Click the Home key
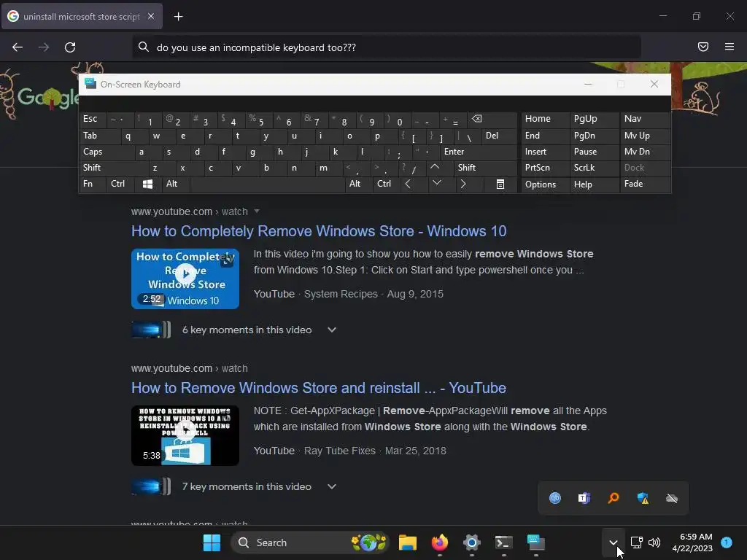 [546, 119]
